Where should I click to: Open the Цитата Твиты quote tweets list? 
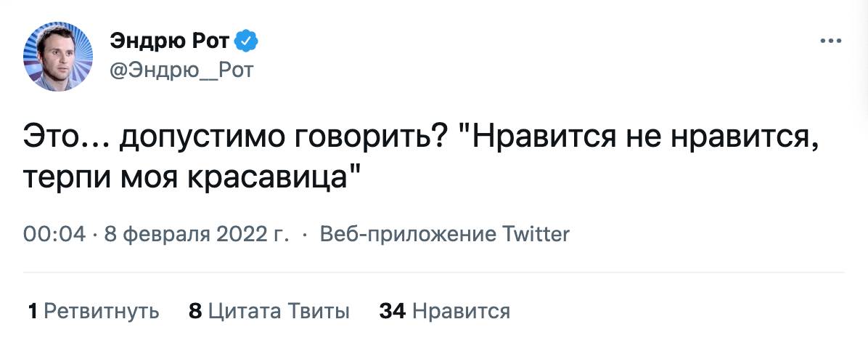279,312
